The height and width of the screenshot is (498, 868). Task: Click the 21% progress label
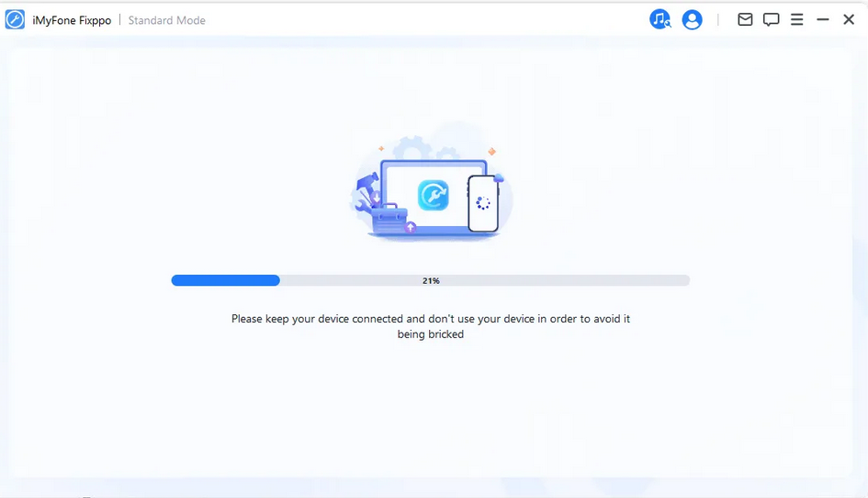[x=431, y=281]
